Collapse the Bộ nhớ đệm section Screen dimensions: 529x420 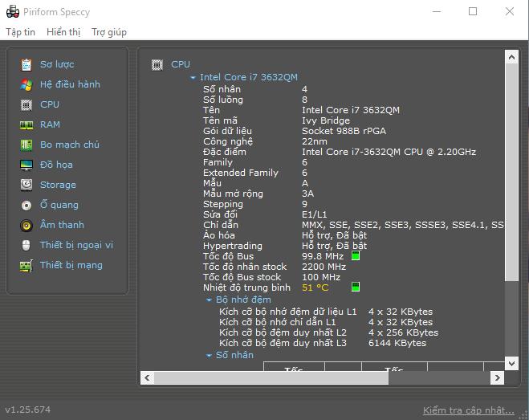pyautogui.click(x=210, y=300)
